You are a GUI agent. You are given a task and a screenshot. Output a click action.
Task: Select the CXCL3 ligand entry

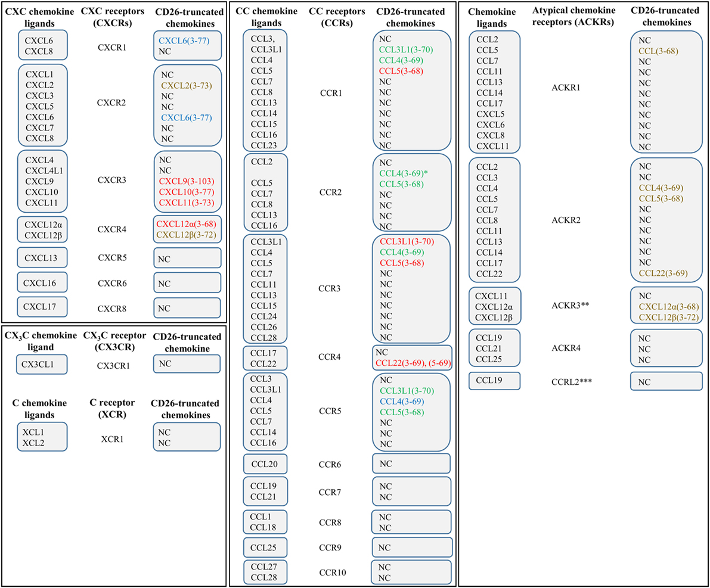click(39, 95)
